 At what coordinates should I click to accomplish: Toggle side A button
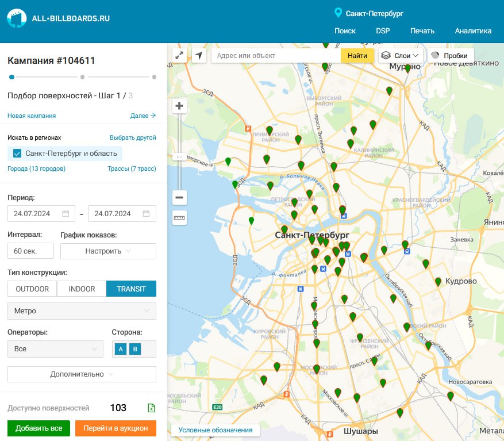[x=121, y=349]
